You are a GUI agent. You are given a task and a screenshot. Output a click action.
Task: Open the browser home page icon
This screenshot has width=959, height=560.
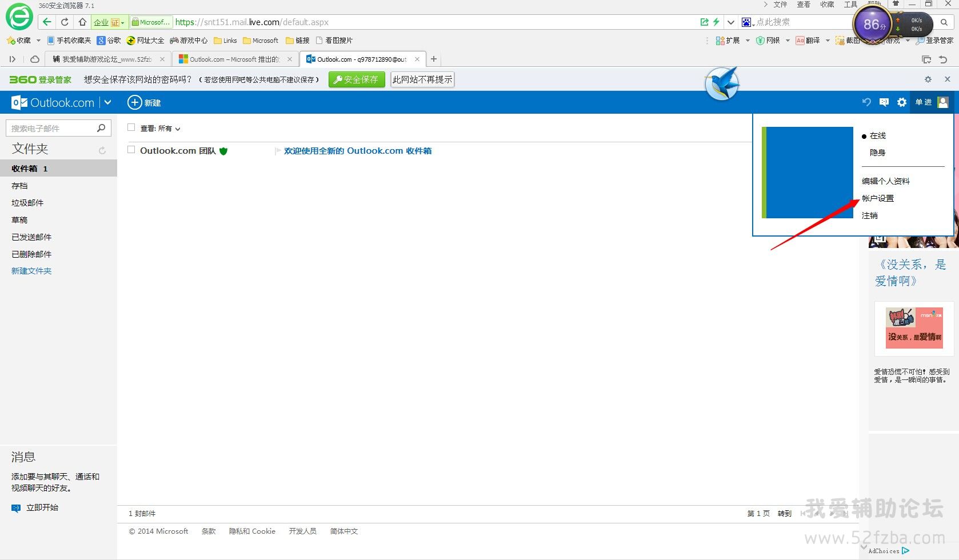[82, 22]
